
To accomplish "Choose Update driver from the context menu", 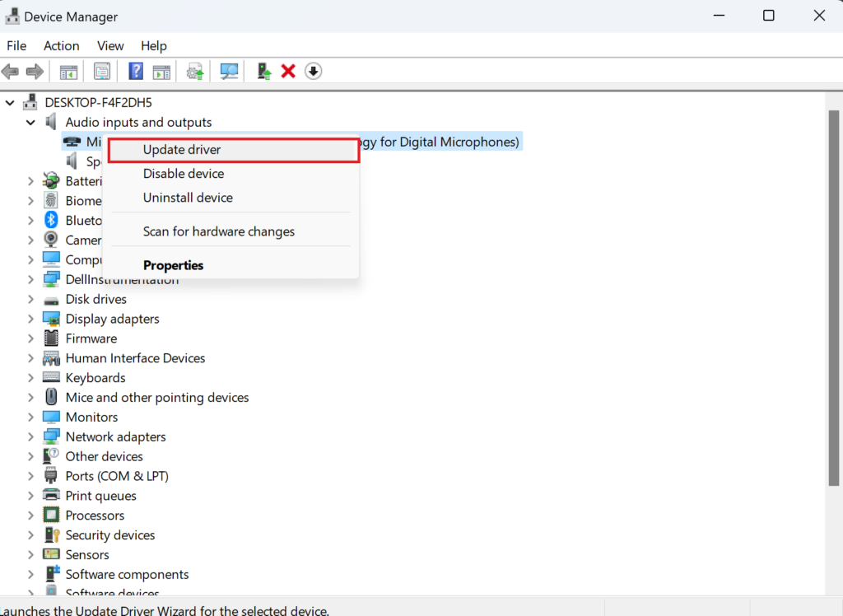I will [x=182, y=150].
